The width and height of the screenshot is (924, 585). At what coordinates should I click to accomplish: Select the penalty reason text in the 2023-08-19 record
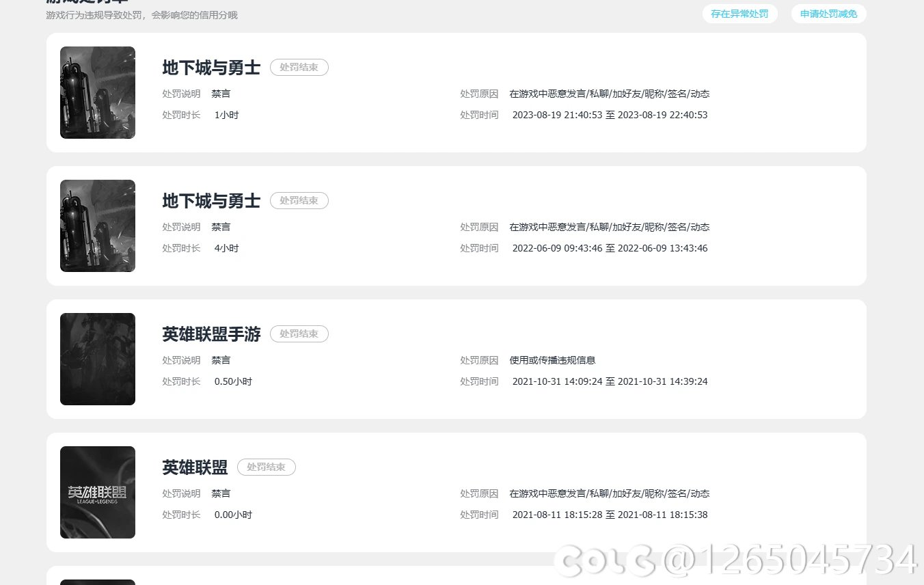(x=610, y=94)
